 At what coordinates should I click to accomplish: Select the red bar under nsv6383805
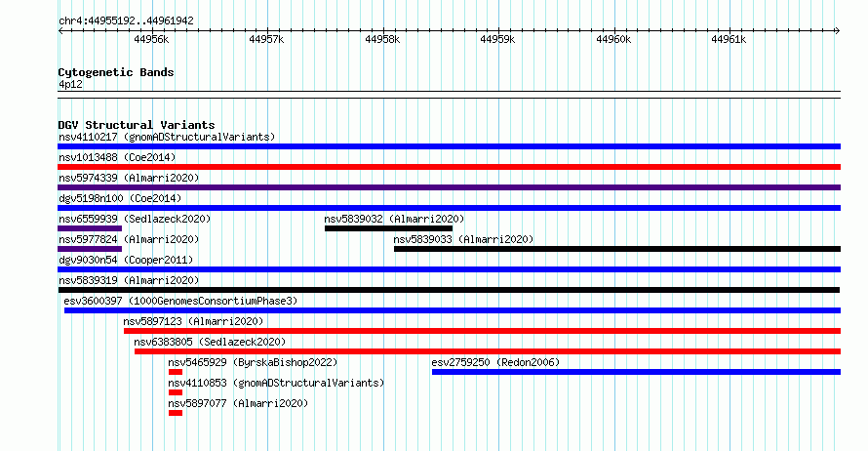click(x=488, y=351)
